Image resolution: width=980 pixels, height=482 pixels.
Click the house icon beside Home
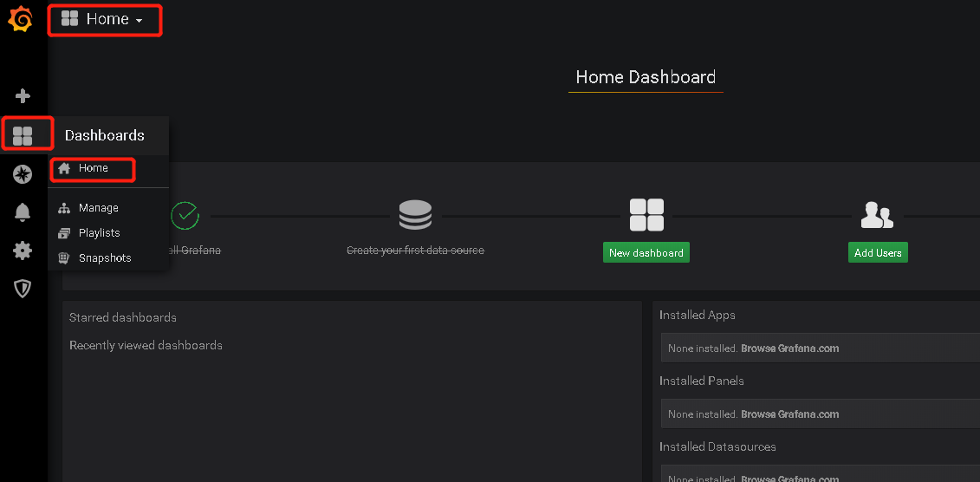pyautogui.click(x=64, y=168)
